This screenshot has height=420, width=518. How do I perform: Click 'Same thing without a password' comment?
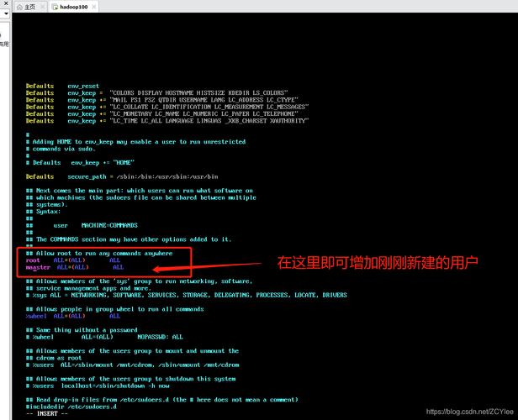click(x=82, y=330)
